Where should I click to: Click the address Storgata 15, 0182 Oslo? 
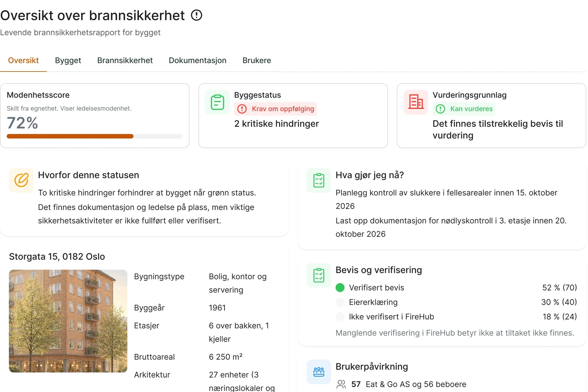[57, 257]
